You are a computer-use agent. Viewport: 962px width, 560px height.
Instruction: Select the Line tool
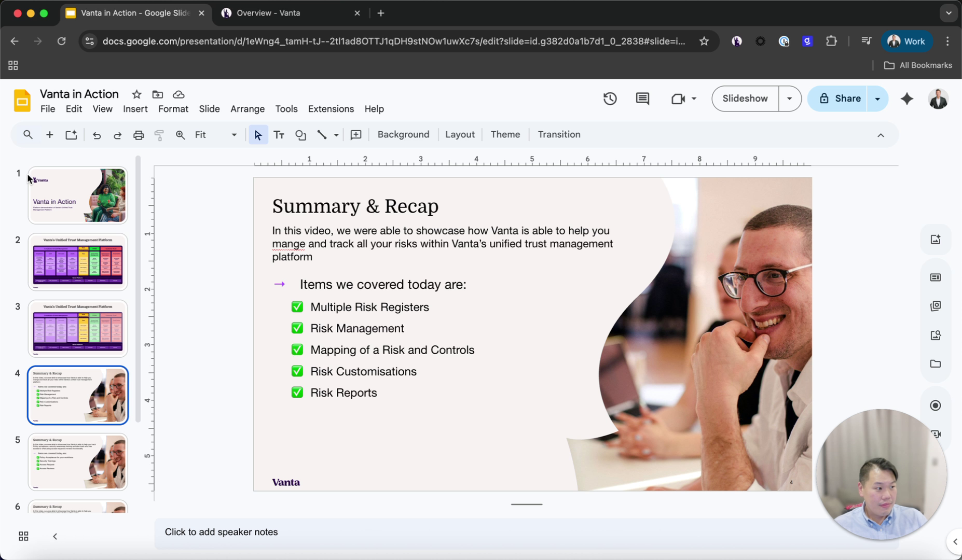point(321,134)
